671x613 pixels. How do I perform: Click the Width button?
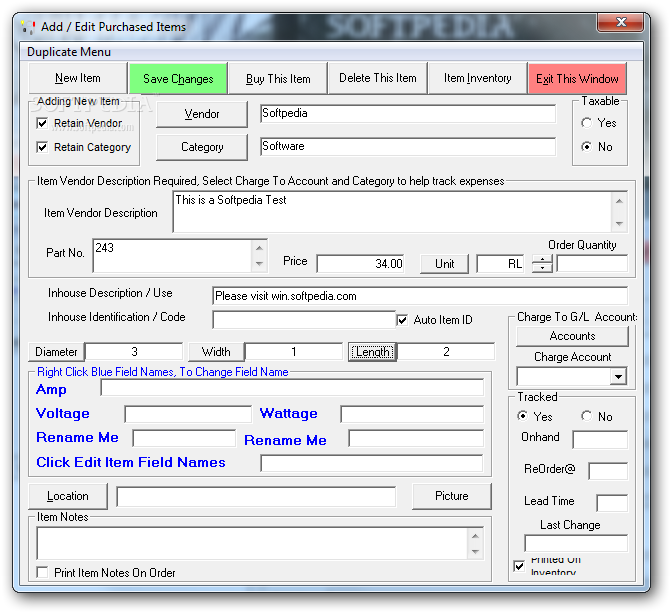click(x=216, y=352)
